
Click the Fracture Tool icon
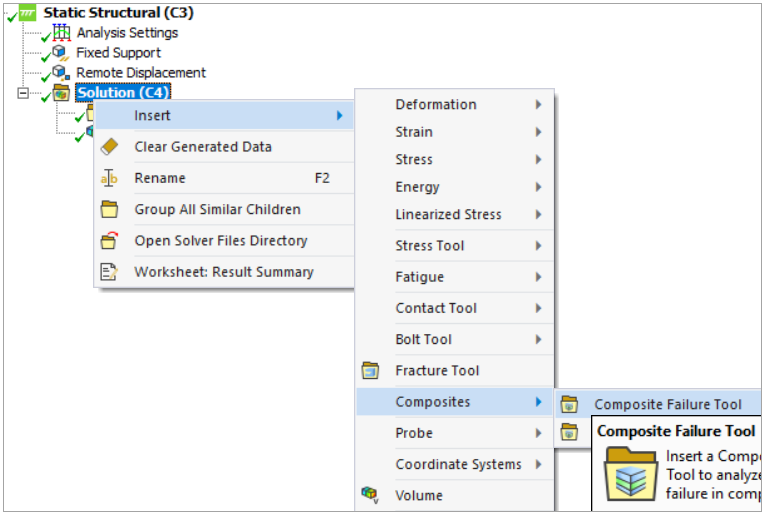(371, 371)
